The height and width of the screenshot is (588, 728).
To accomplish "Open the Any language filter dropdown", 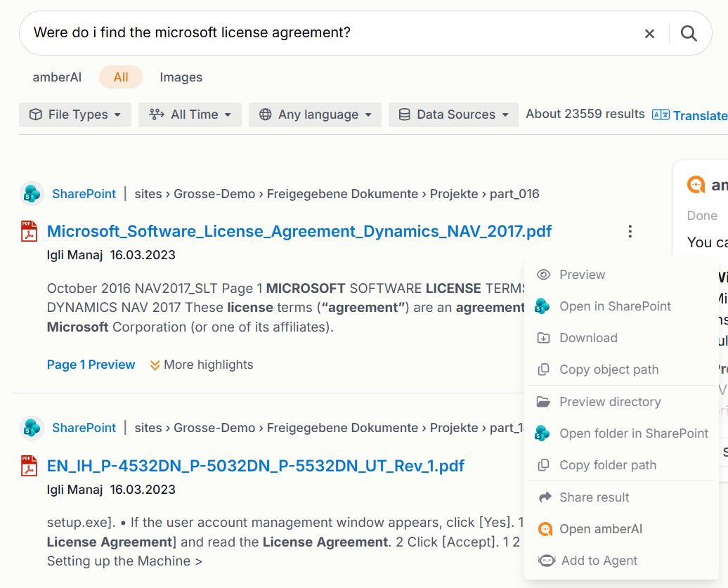I will (316, 115).
